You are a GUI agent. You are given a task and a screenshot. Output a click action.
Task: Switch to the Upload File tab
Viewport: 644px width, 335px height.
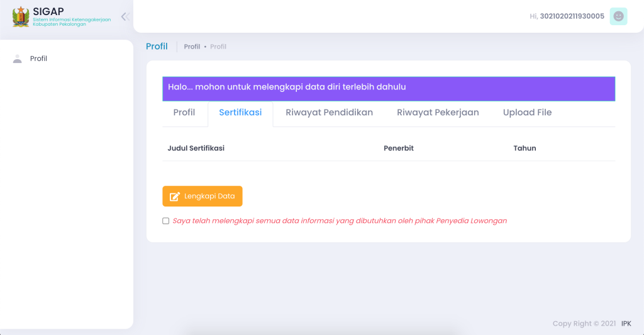click(527, 113)
